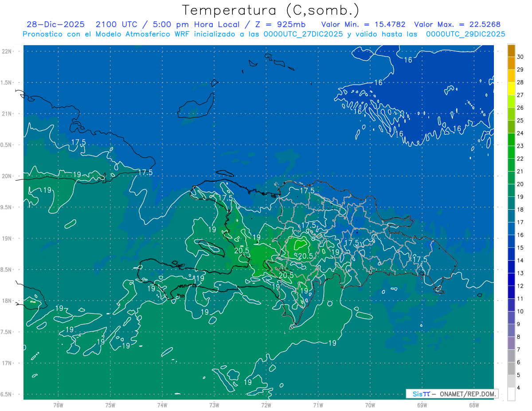Click the '76W' longitude axis label

58,405
